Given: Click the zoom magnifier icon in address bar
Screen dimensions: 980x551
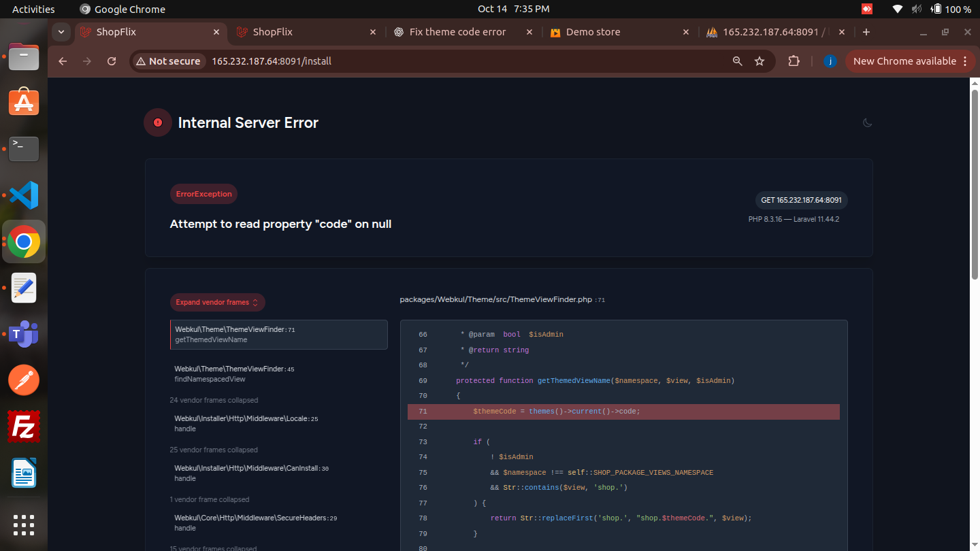Looking at the screenshot, I should [737, 61].
